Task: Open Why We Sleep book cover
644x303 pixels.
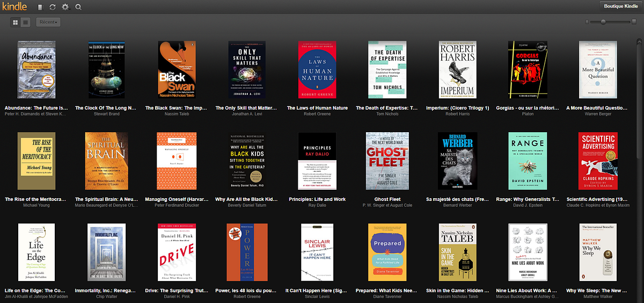Action: tap(598, 252)
